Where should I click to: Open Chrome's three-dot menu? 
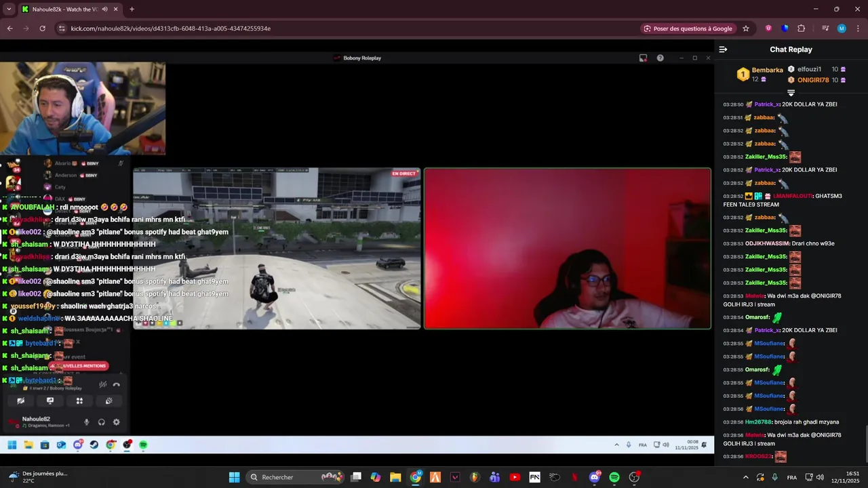(x=856, y=28)
